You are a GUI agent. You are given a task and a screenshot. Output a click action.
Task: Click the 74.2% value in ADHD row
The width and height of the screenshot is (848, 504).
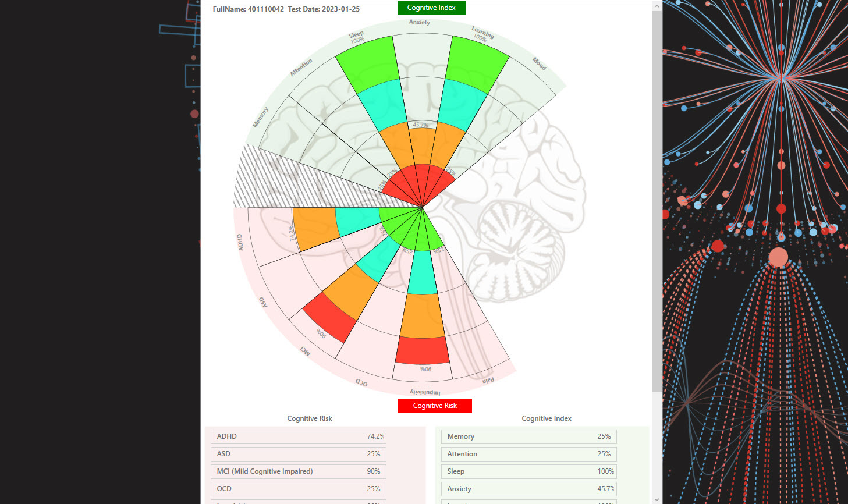(375, 436)
